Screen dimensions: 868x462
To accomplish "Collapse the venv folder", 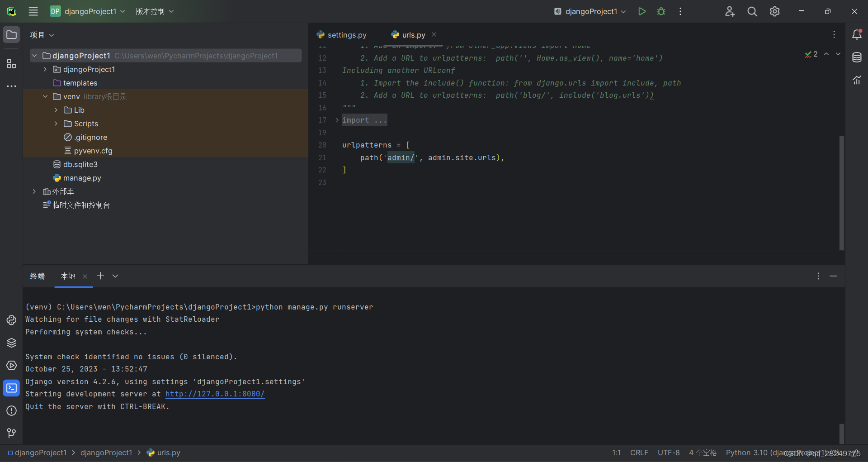I will coord(45,96).
